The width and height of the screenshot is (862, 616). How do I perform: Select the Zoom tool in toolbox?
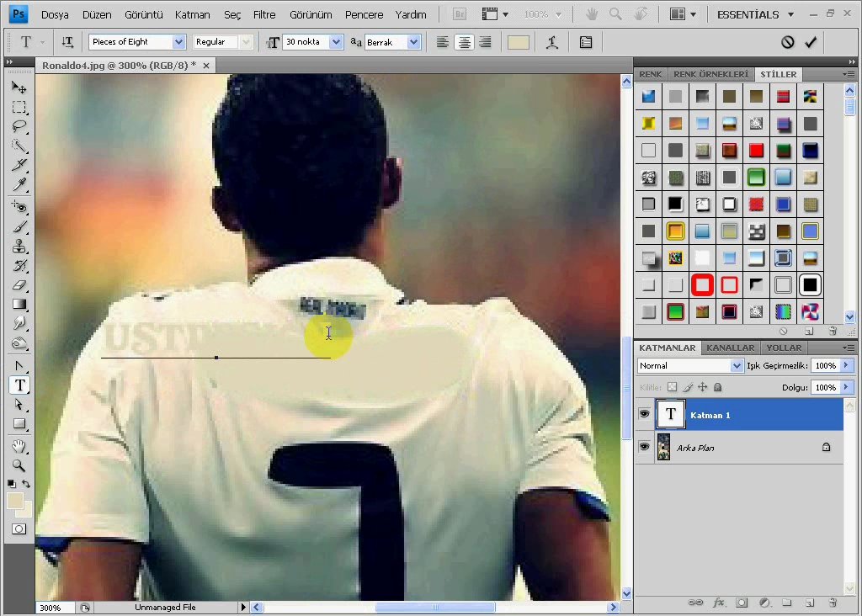click(x=19, y=465)
